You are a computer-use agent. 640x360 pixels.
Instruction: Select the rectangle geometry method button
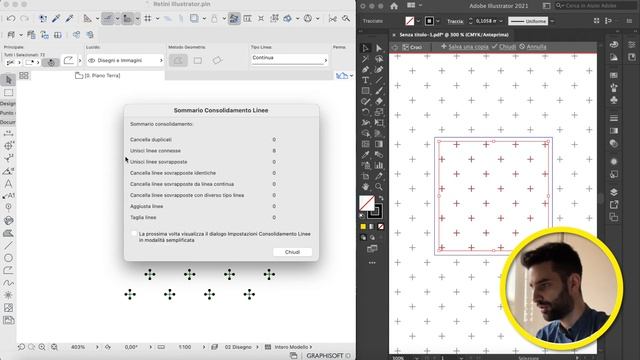(198, 60)
